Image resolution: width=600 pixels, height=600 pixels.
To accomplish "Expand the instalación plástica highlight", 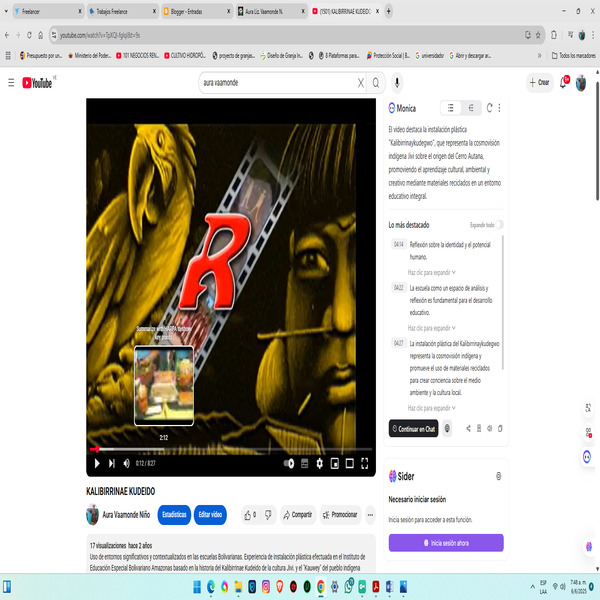I will coord(432,408).
